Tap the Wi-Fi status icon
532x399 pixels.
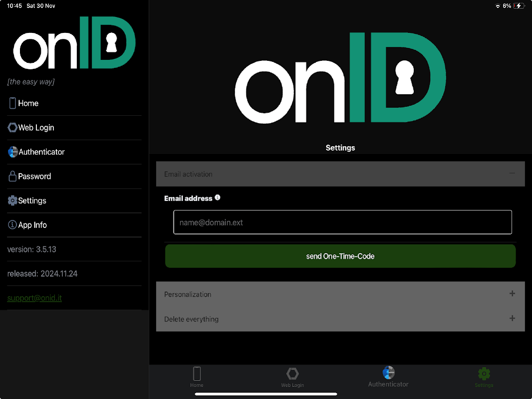498,6
